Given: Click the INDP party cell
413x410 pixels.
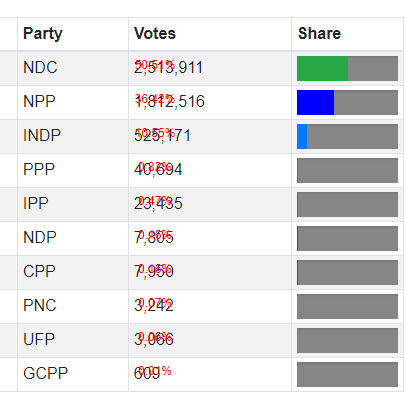Looking at the screenshot, I should (73, 136).
